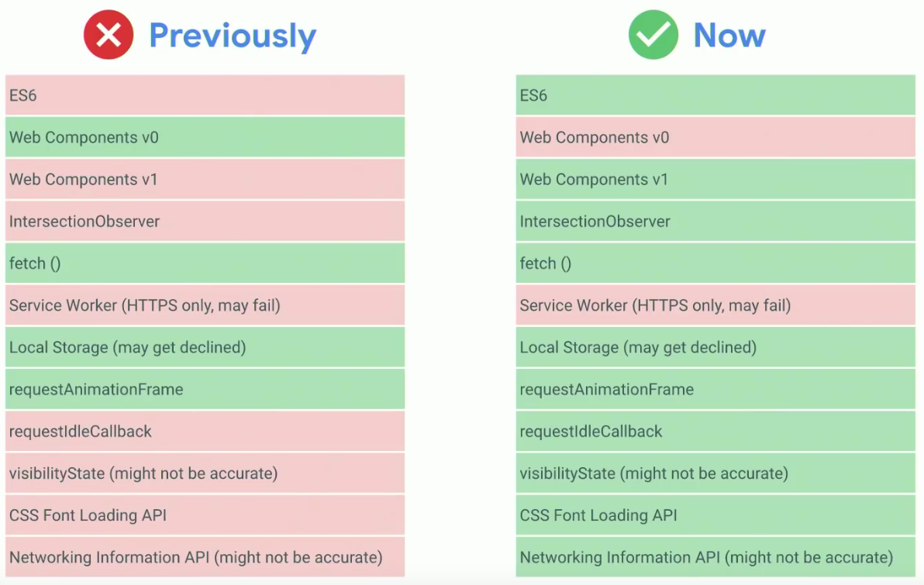The height and width of the screenshot is (585, 924).
Task: Click the Now heading text
Action: pos(729,36)
